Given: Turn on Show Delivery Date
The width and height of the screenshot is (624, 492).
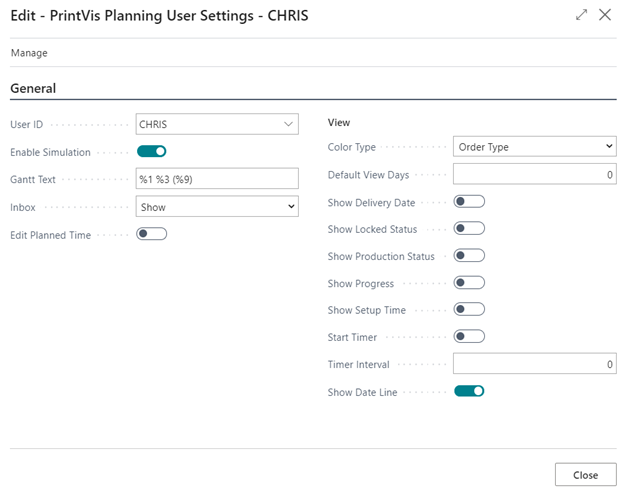Looking at the screenshot, I should (x=469, y=202).
